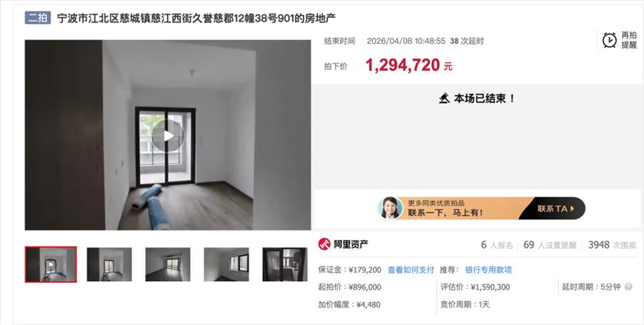Click the 二拍 badge before the title
The image size is (644, 325).
pyautogui.click(x=38, y=18)
